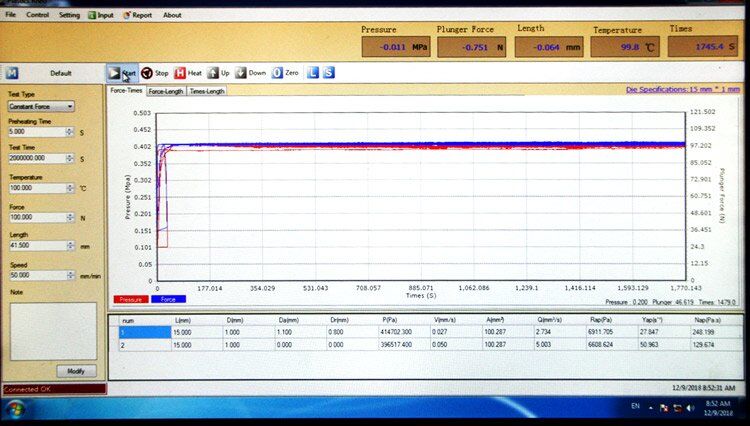This screenshot has width=750, height=426.
Task: Click the Stop test icon
Action: click(x=147, y=73)
